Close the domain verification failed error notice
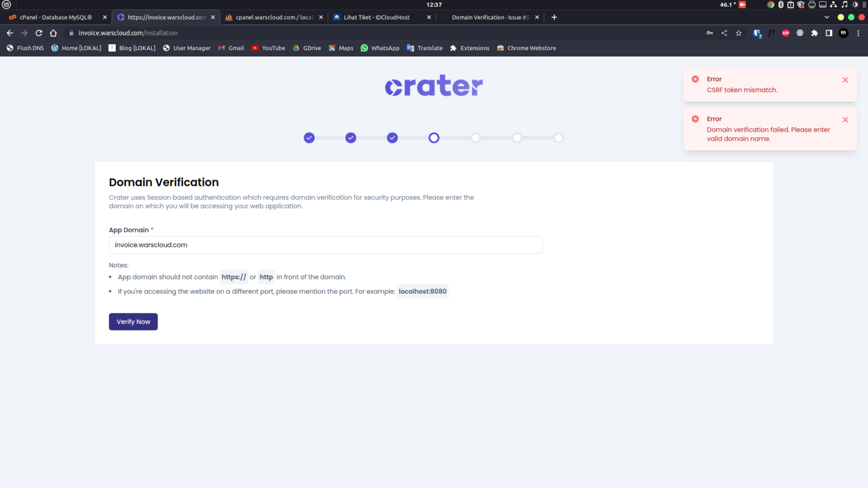868x488 pixels. (x=845, y=119)
